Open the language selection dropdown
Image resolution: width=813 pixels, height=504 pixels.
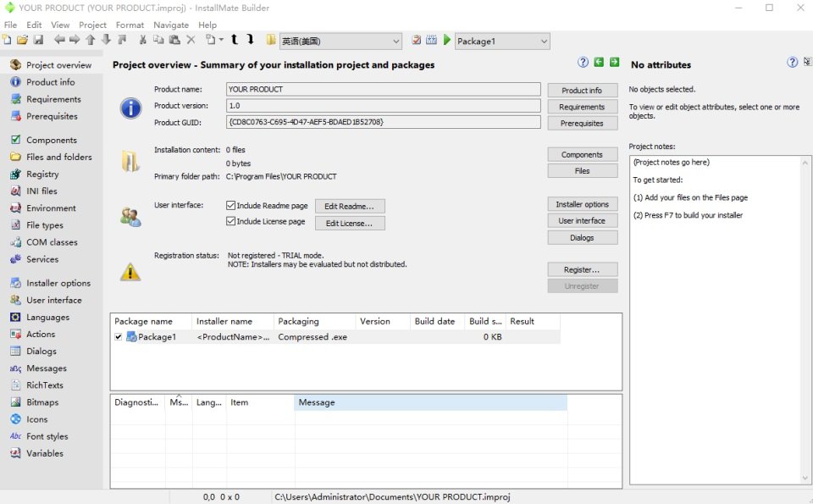[x=340, y=42]
